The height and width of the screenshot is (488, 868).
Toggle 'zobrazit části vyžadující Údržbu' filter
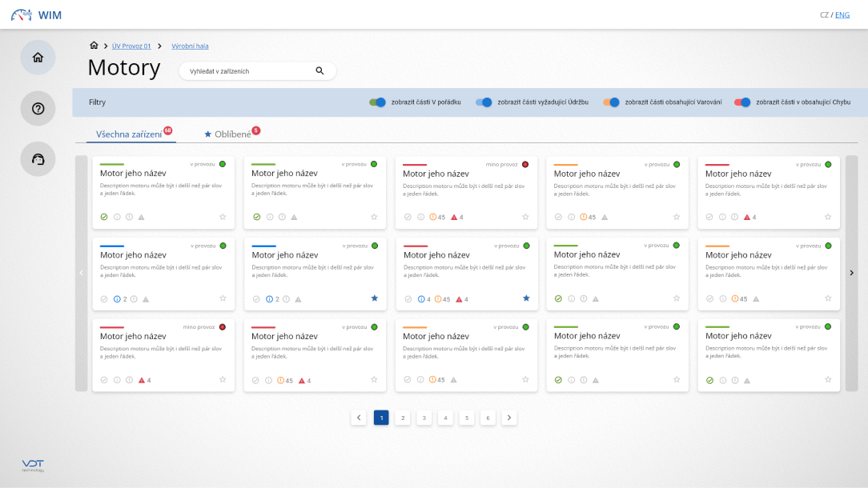pyautogui.click(x=484, y=102)
